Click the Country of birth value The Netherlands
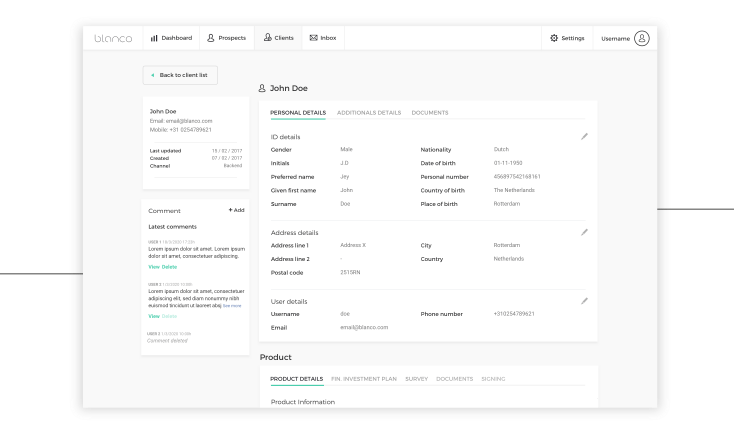This screenshot has width=734, height=428. coord(514,190)
